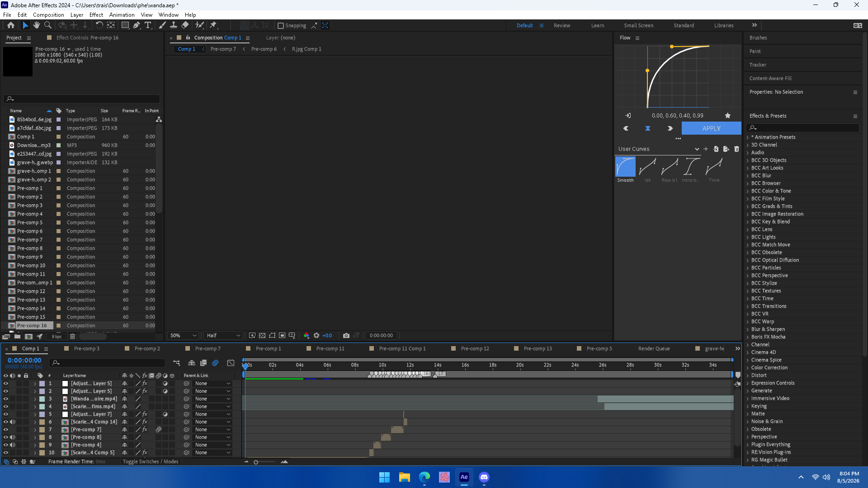The image size is (868, 488).
Task: Click the Reset Exposure icon
Action: tap(316, 336)
